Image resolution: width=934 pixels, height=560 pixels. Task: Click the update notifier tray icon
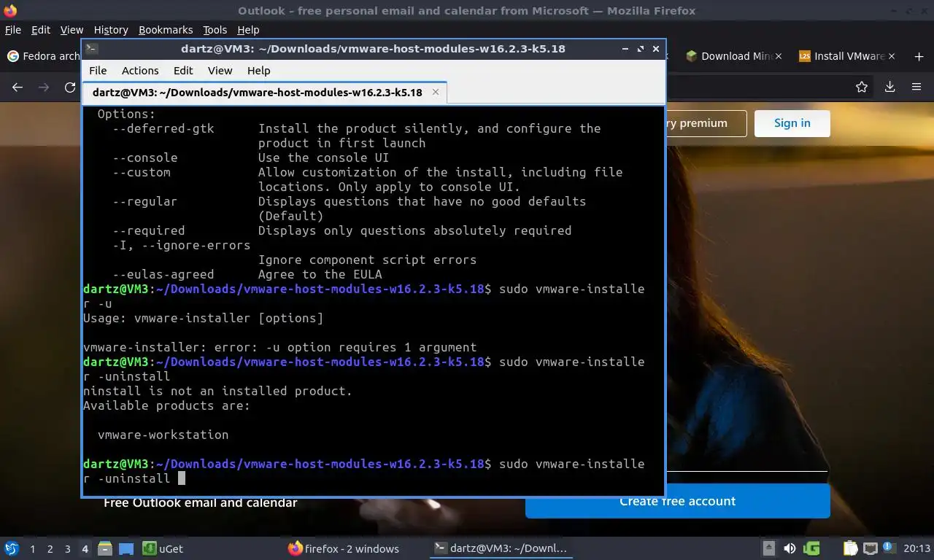pyautogui.click(x=889, y=548)
